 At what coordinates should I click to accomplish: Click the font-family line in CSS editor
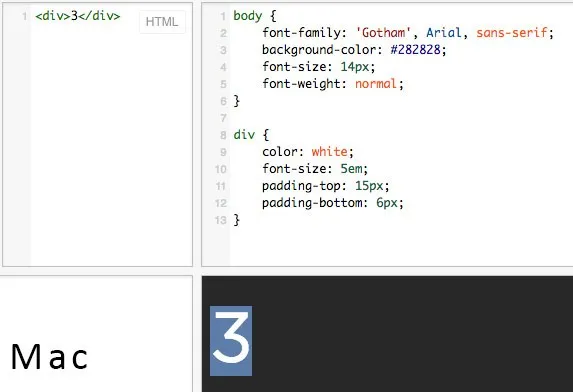tap(408, 33)
